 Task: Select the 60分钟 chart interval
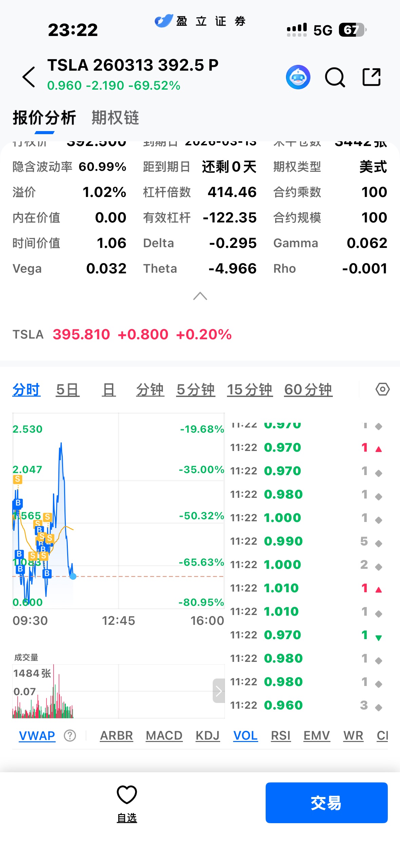pos(308,390)
